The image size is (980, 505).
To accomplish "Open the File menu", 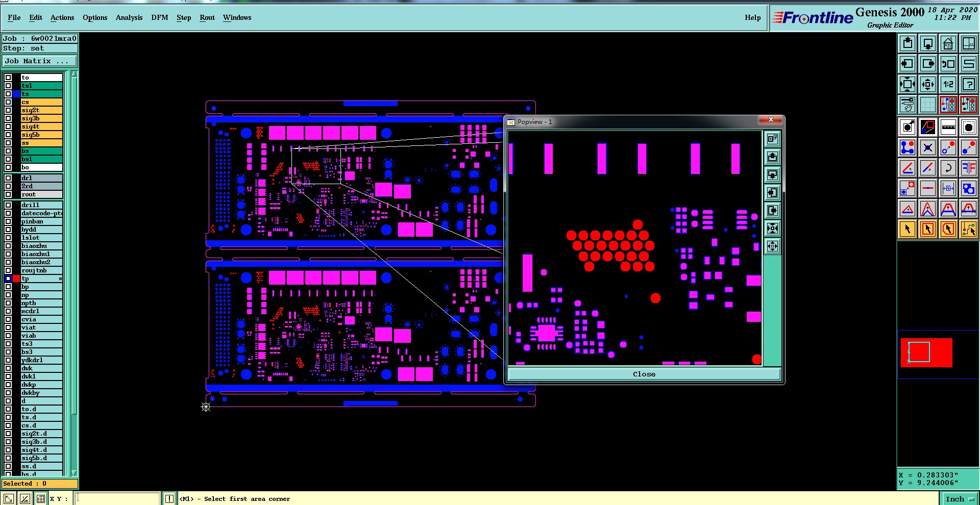I will point(14,17).
